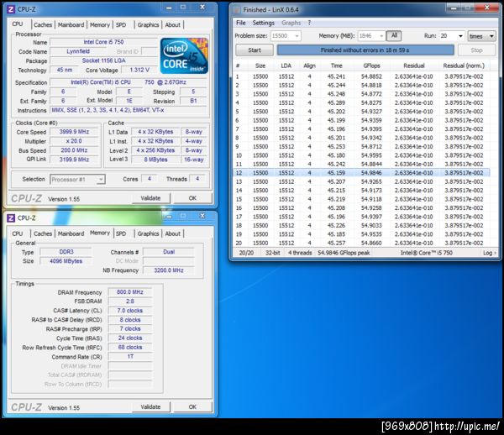Screen dimensions: 504x435
Task: Click CAS# Latency value 7.0 clocks
Action: pyautogui.click(x=130, y=311)
